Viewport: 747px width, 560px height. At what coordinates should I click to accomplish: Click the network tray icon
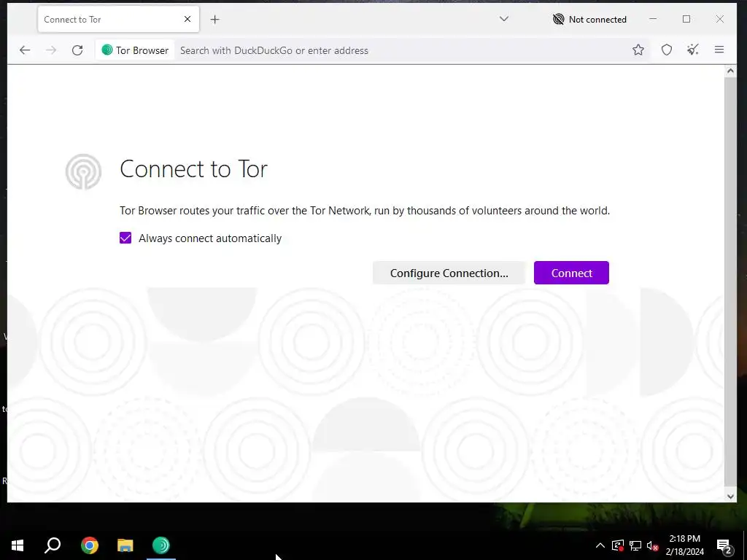[x=635, y=545]
